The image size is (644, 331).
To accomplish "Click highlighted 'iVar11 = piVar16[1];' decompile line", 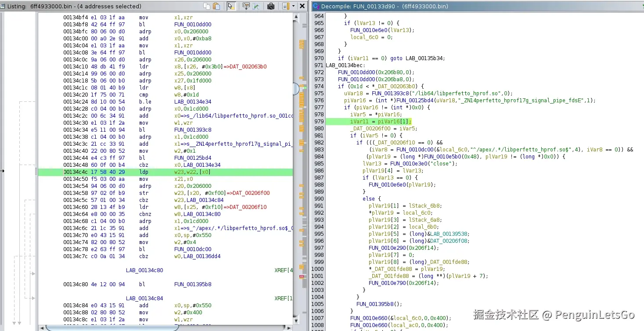I will point(381,122).
